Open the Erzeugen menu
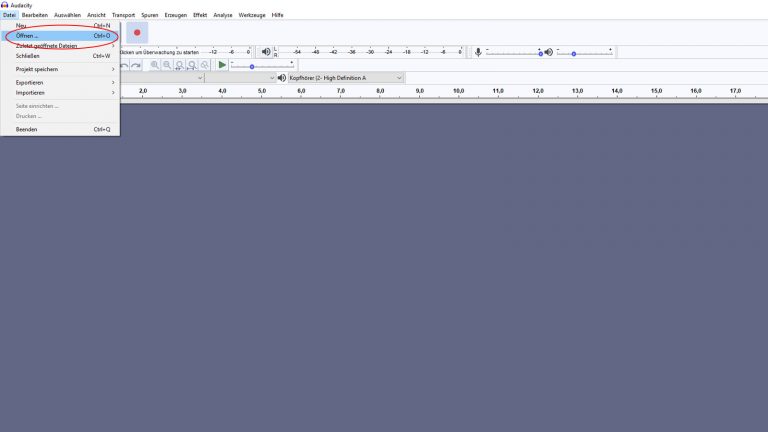The image size is (768, 432). 176,15
